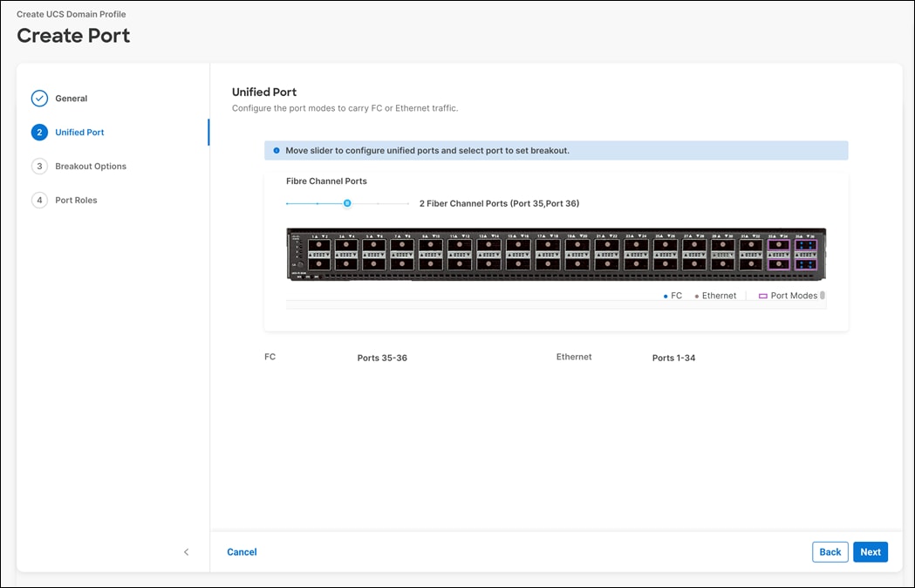
Task: Click the Next button
Action: 870,551
